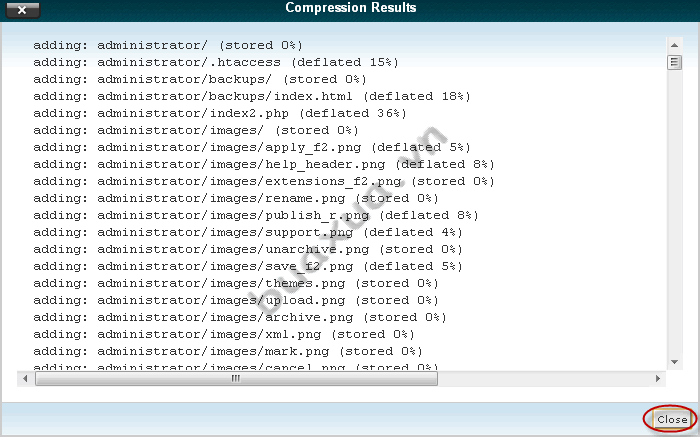
Task: Click the horizontal scrollbar left arrow
Action: [x=25, y=379]
